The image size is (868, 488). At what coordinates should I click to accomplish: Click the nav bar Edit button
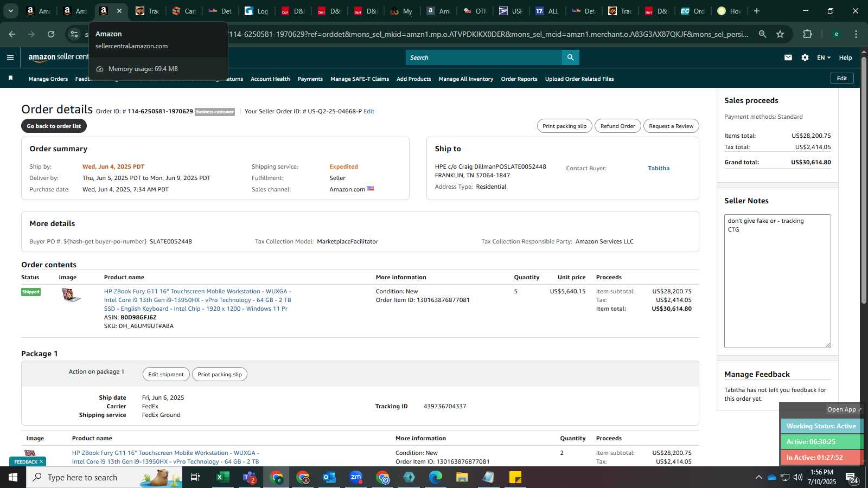tap(842, 78)
